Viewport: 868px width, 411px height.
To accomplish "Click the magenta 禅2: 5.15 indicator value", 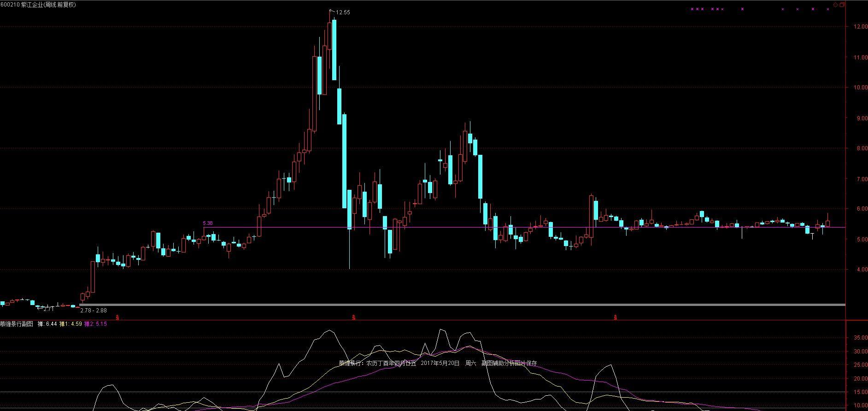I will pos(95,324).
